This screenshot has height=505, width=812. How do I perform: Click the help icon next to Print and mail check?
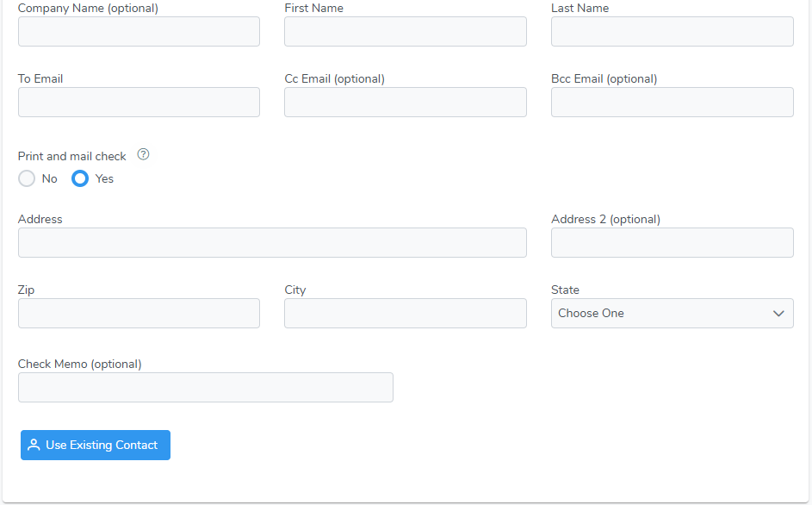pyautogui.click(x=144, y=154)
